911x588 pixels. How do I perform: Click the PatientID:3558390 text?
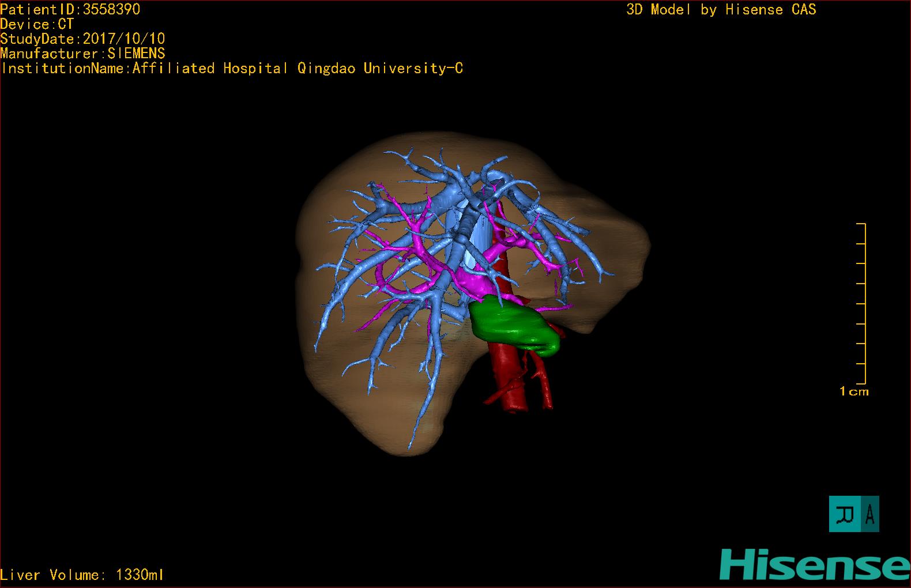(70, 9)
